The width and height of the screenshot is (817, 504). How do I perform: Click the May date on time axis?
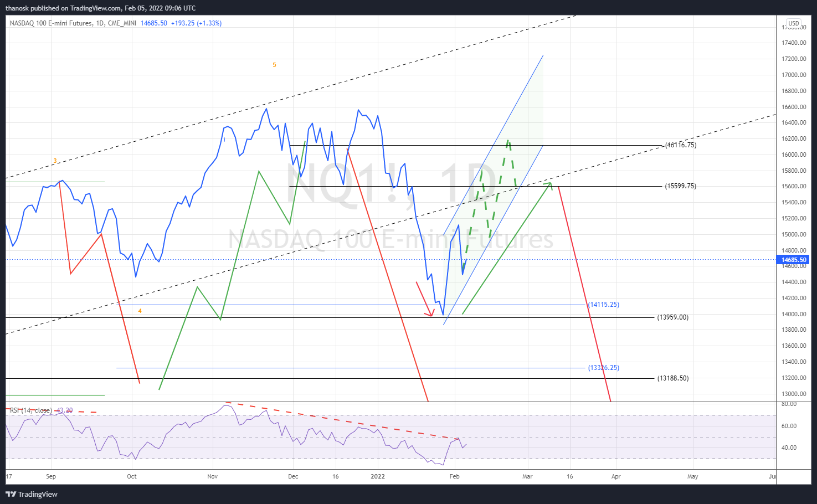[693, 476]
